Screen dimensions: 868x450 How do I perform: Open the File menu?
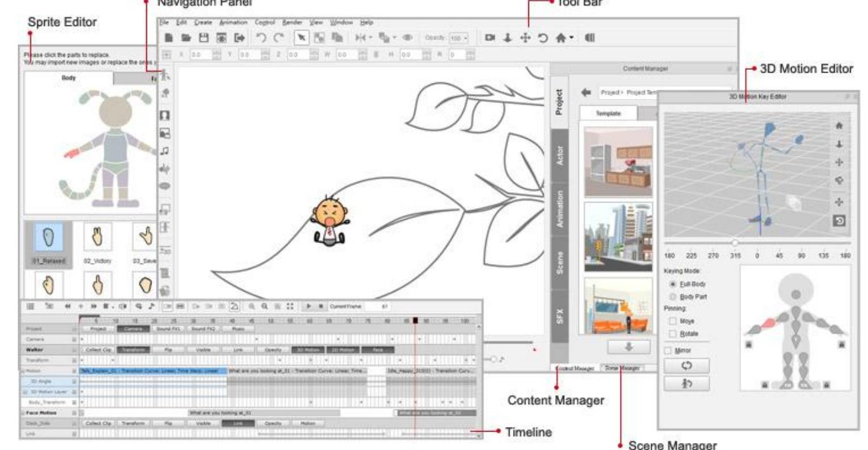coord(164,22)
